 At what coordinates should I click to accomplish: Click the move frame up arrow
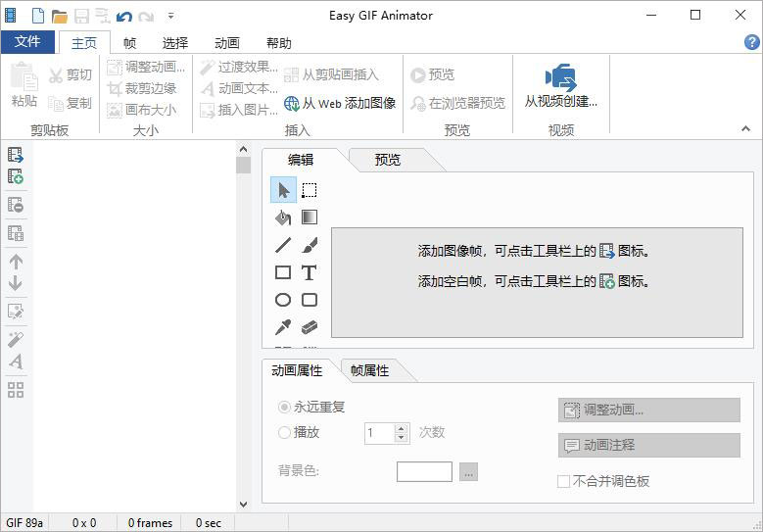16,262
